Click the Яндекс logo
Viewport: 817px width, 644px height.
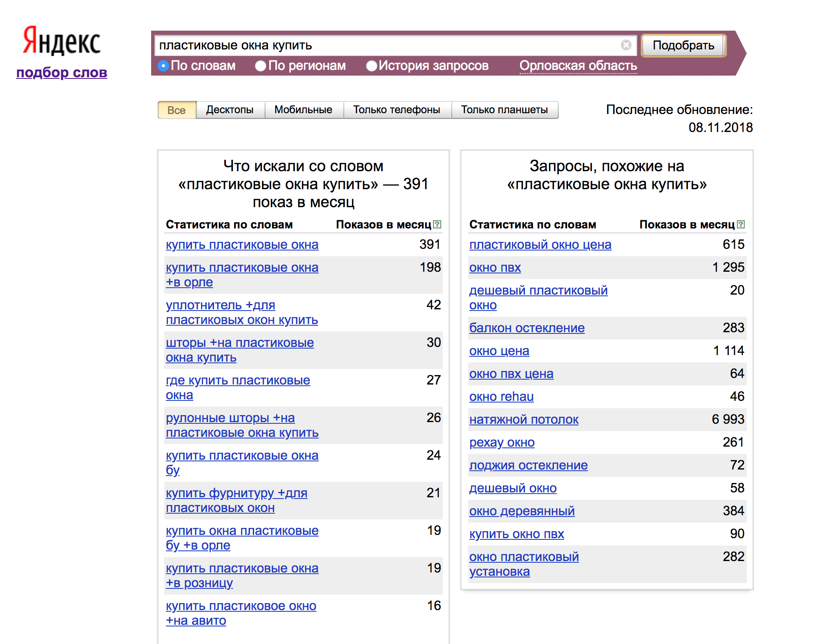click(x=62, y=41)
